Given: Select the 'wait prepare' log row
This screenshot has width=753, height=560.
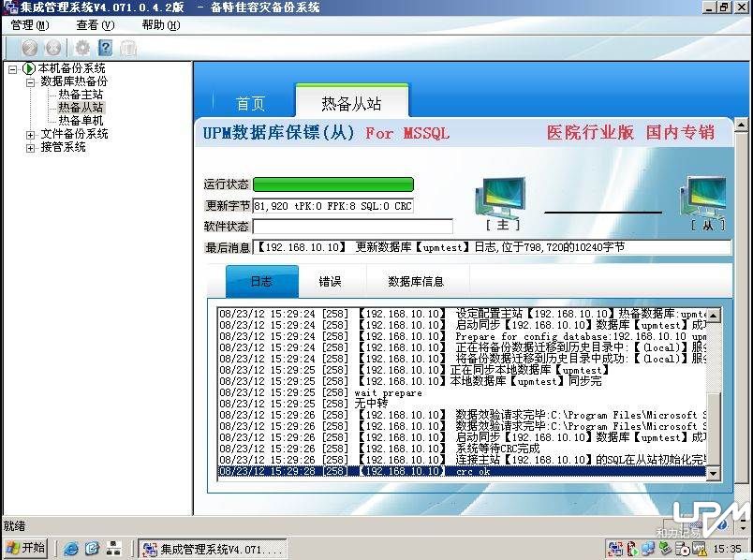Looking at the screenshot, I should tap(462, 393).
